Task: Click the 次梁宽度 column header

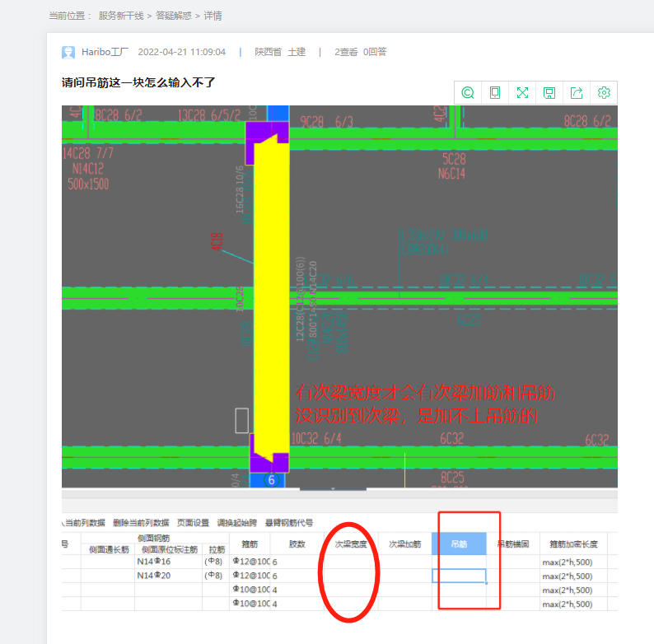Action: click(351, 544)
